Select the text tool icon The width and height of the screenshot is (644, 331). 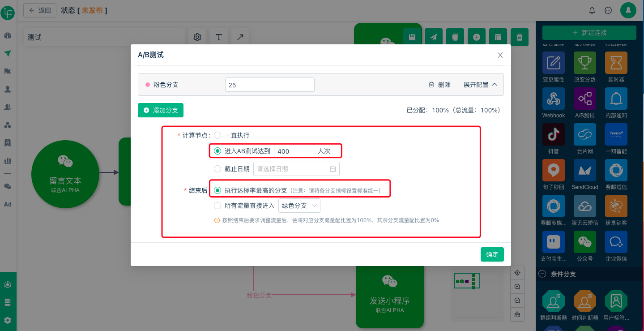[x=219, y=37]
